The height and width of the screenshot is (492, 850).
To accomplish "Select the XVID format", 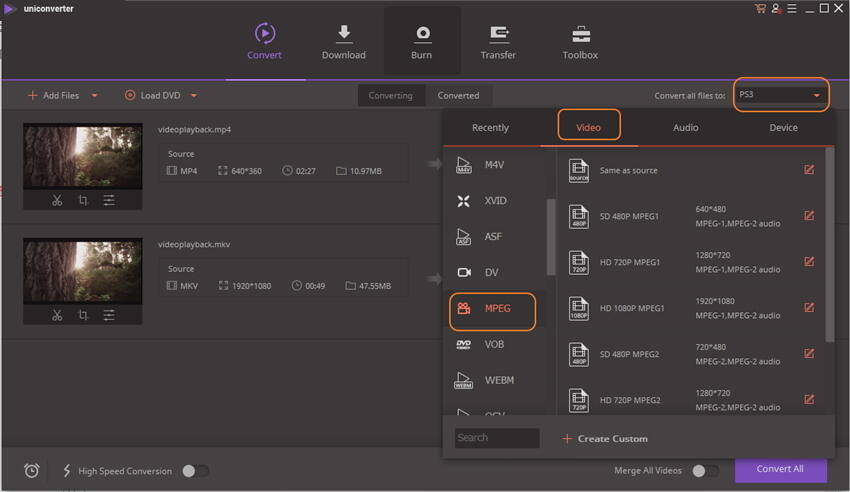I will (496, 200).
